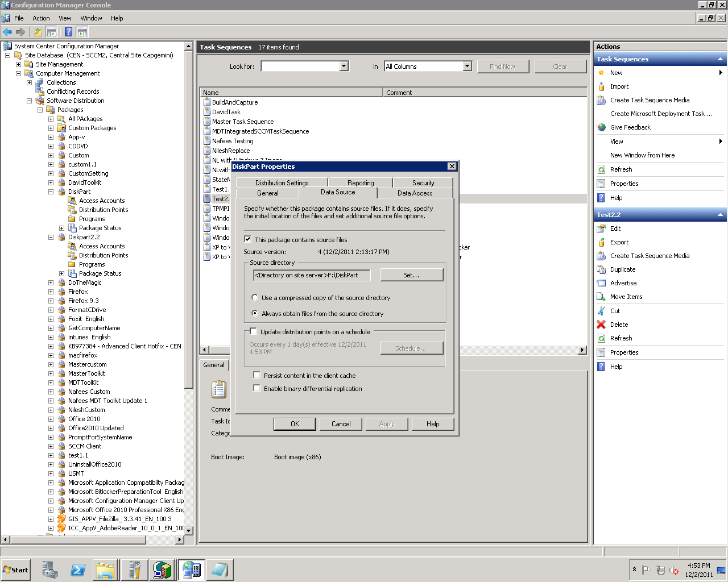Screen dimensions: 728x582
Task: Click the Duplicate icon in Actions pane
Action: [x=601, y=269]
